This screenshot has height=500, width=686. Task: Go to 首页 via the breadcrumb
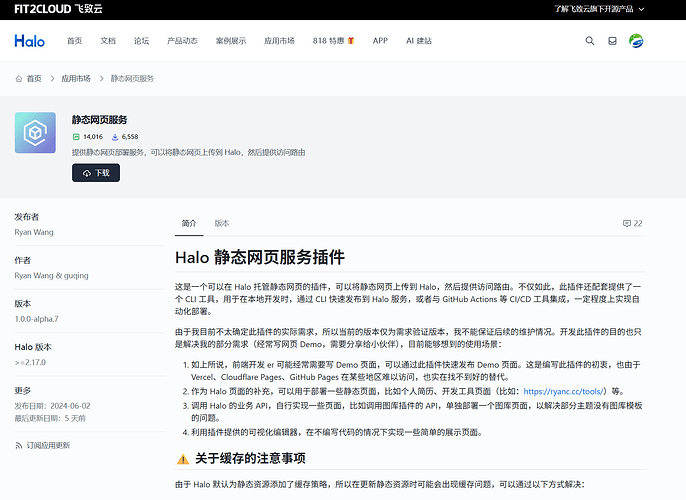coord(34,79)
